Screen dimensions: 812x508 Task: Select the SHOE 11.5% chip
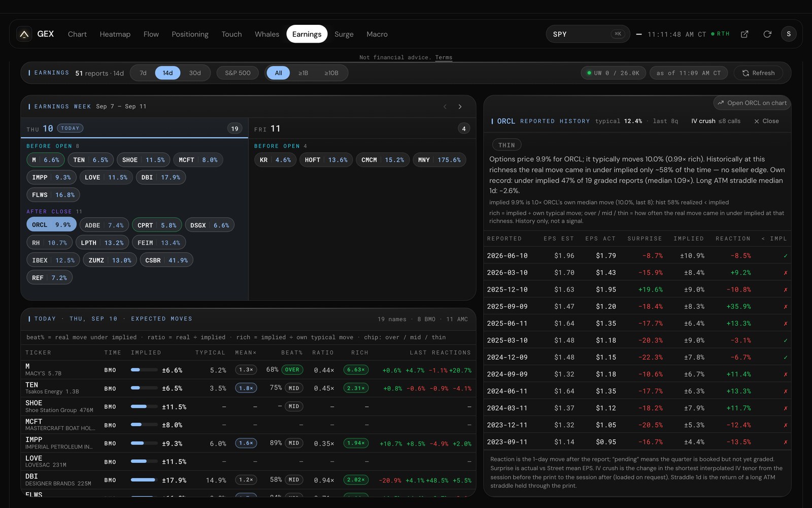(x=143, y=160)
